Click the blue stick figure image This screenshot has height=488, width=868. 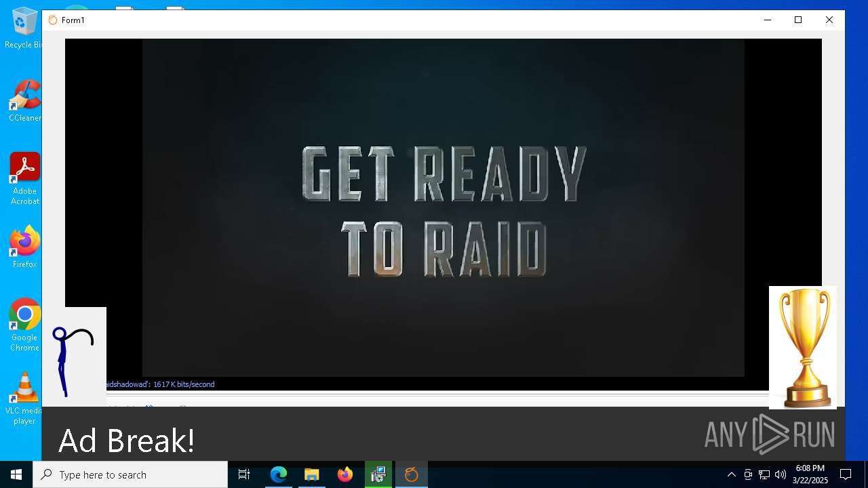(73, 357)
